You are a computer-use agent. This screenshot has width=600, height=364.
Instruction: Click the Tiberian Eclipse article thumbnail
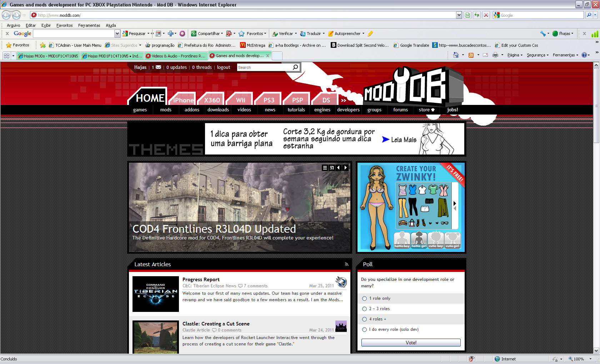(x=155, y=294)
